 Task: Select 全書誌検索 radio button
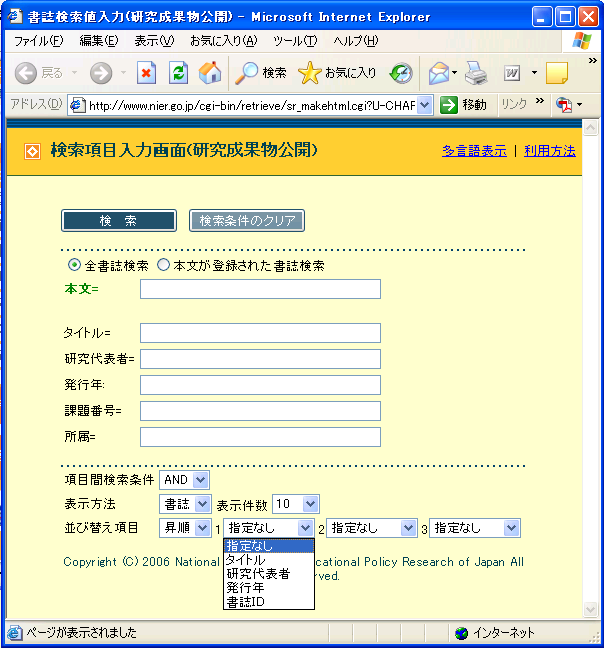(x=74, y=266)
